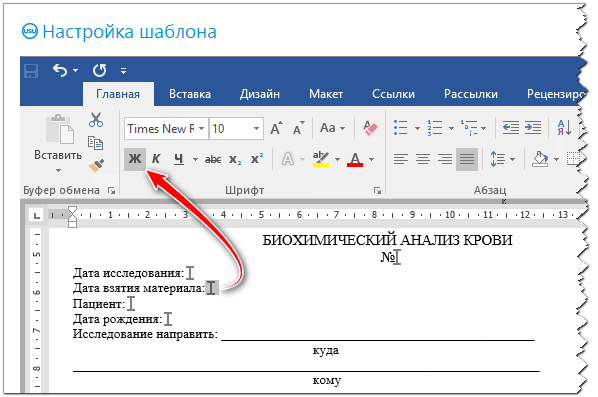This screenshot has width=598, height=397.
Task: Open Customize Quick Access Toolbar menu
Action: 123,71
